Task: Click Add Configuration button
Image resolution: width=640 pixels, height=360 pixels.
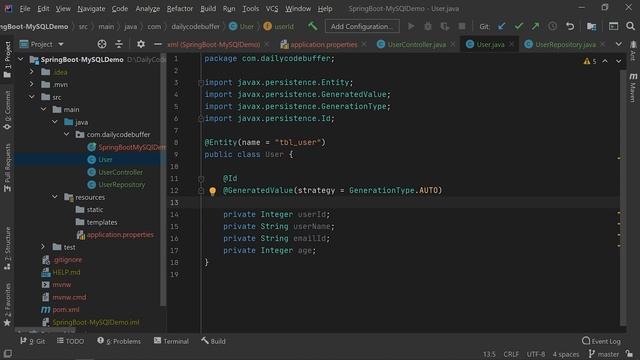Action: [x=362, y=26]
